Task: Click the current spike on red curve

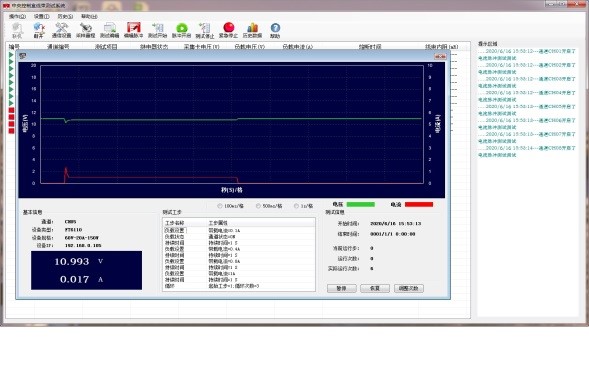Action: [66, 172]
